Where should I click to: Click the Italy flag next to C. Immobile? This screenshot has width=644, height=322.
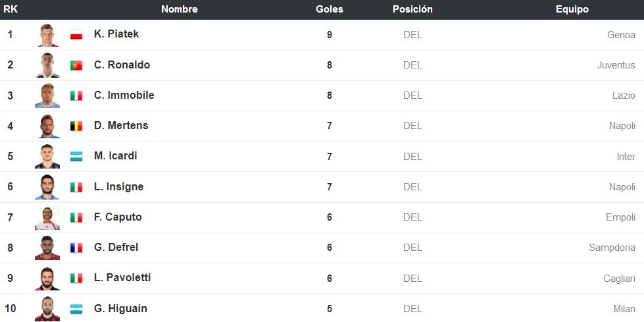(76, 96)
